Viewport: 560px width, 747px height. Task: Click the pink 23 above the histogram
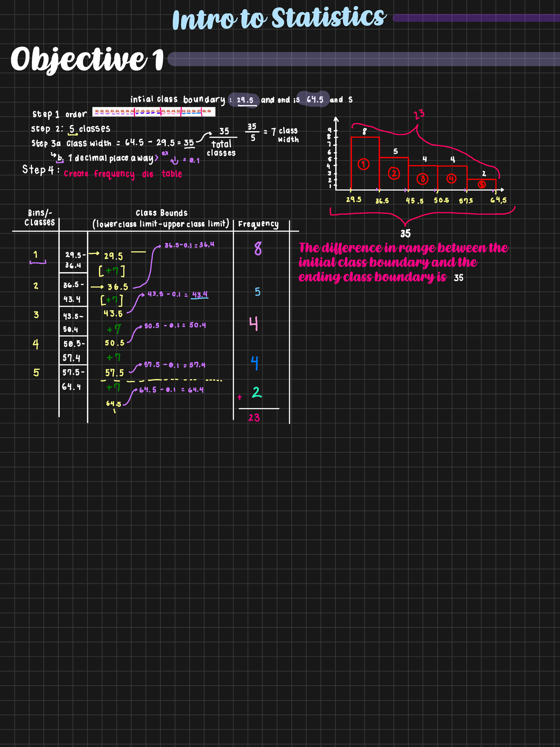pos(419,115)
